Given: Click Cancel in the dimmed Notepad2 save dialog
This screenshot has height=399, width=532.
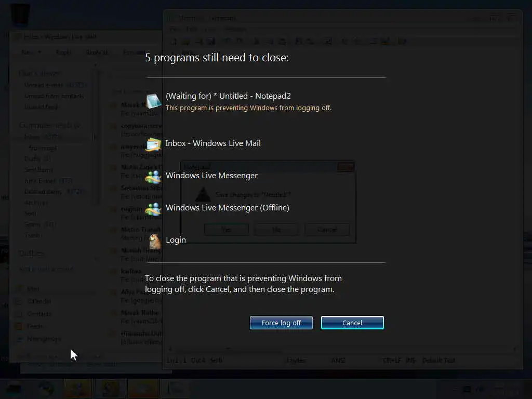Looking at the screenshot, I should coord(327,230).
